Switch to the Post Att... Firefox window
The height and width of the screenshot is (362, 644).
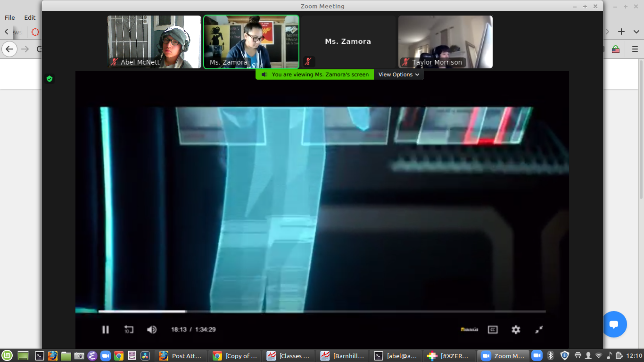click(x=181, y=356)
